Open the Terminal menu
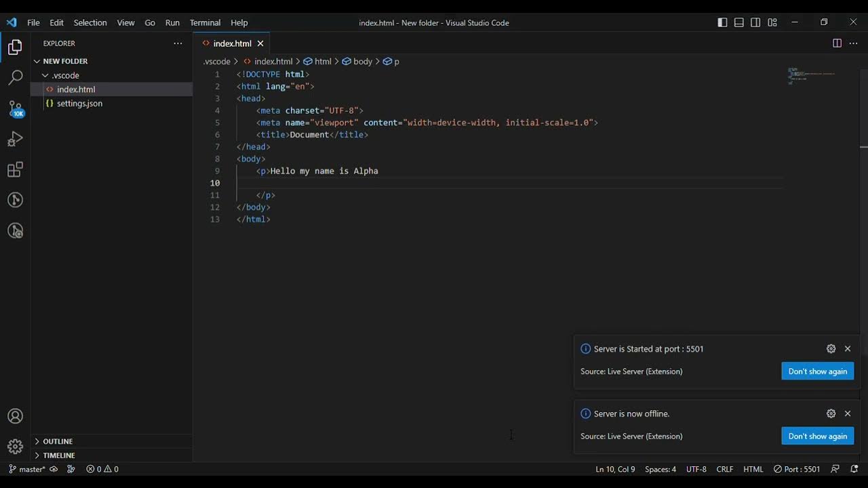The height and width of the screenshot is (488, 868). [205, 22]
